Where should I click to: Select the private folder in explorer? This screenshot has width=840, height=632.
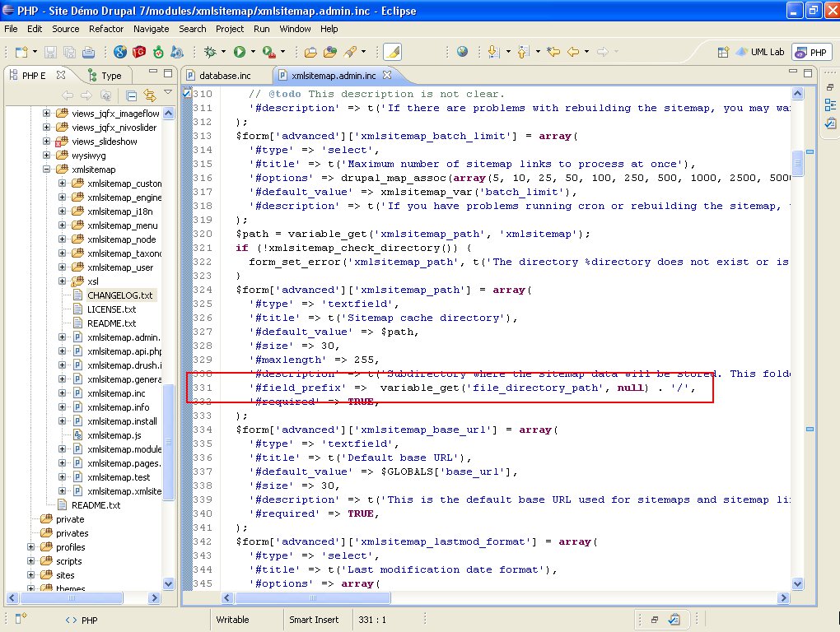click(x=70, y=519)
